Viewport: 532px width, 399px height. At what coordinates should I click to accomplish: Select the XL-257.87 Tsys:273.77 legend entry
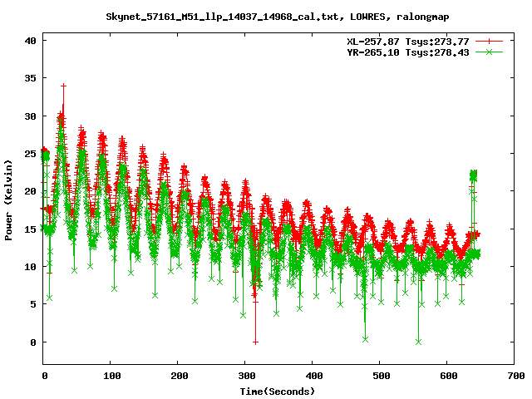click(x=408, y=42)
